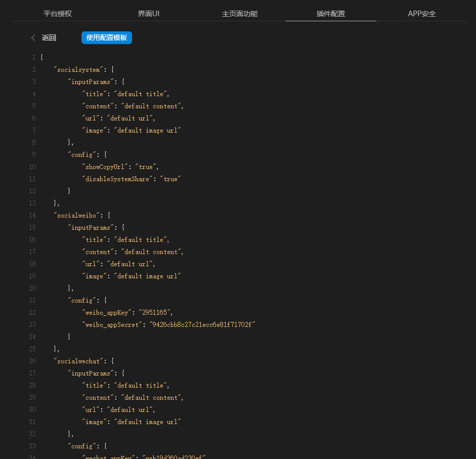476x459 pixels.
Task: Click line number 1 in the gutter
Action: click(x=33, y=58)
